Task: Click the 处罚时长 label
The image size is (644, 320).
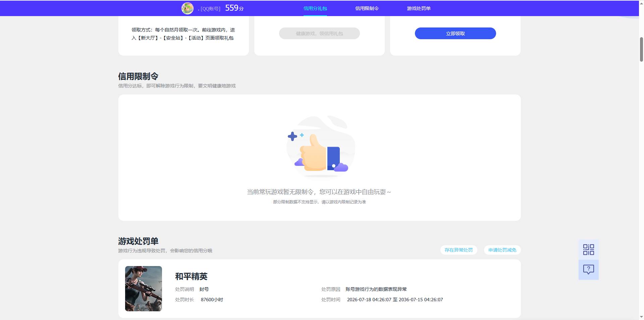Action: pyautogui.click(x=184, y=300)
